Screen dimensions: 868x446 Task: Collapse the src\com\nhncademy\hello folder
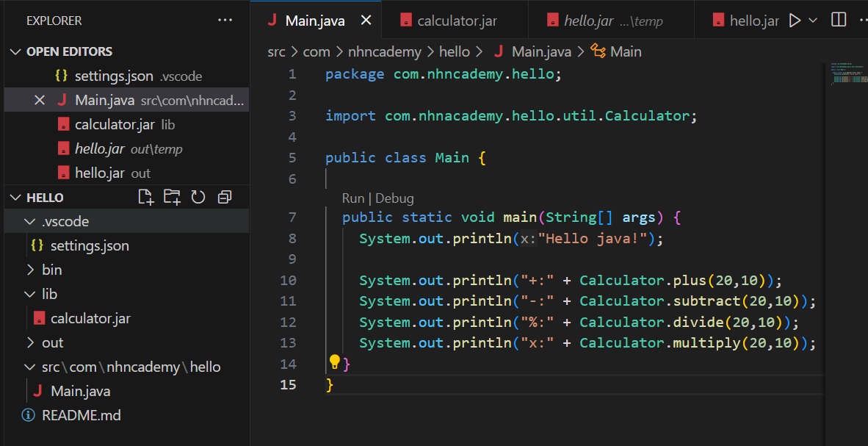[x=29, y=367]
